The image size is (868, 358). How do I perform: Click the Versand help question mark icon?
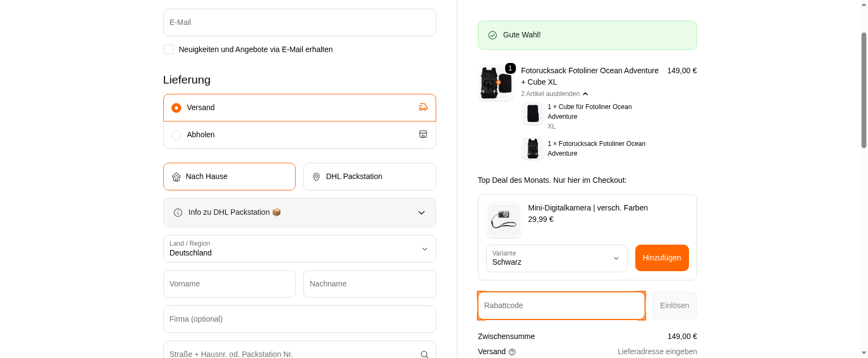(512, 352)
